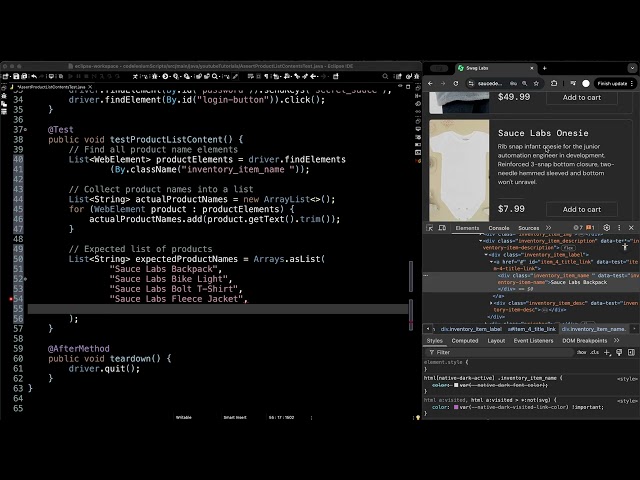Screen dimensions: 640x480
Task: Open DevTools settings gear
Action: pos(607,228)
